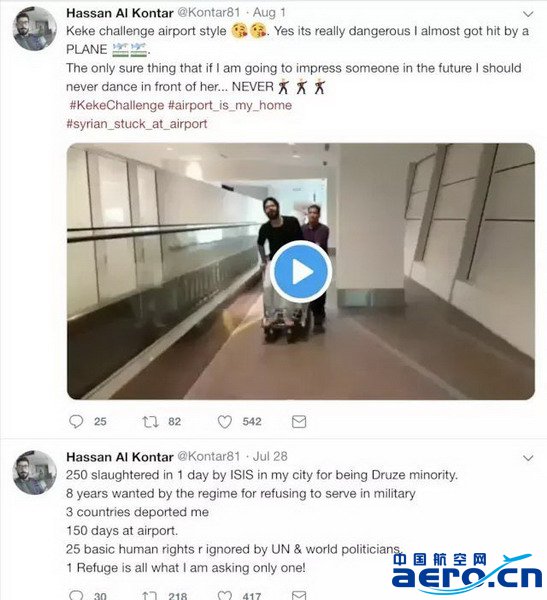Screen dimensions: 547x600
Task: Open more options chevron on Jul 28 tweet
Action: coord(528,458)
